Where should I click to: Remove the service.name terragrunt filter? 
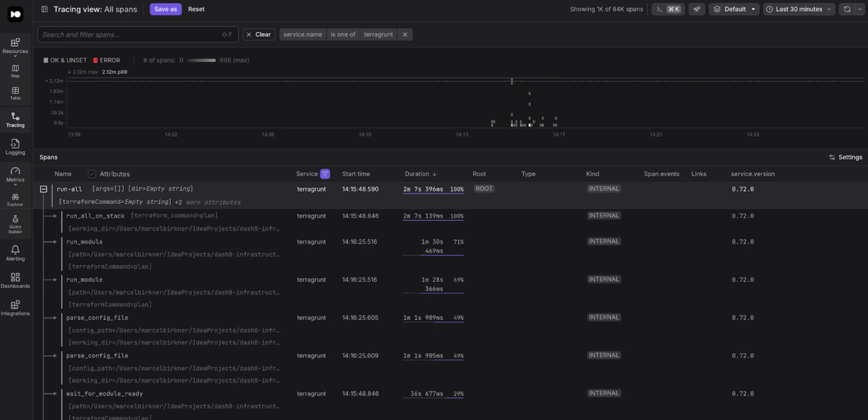(x=405, y=34)
